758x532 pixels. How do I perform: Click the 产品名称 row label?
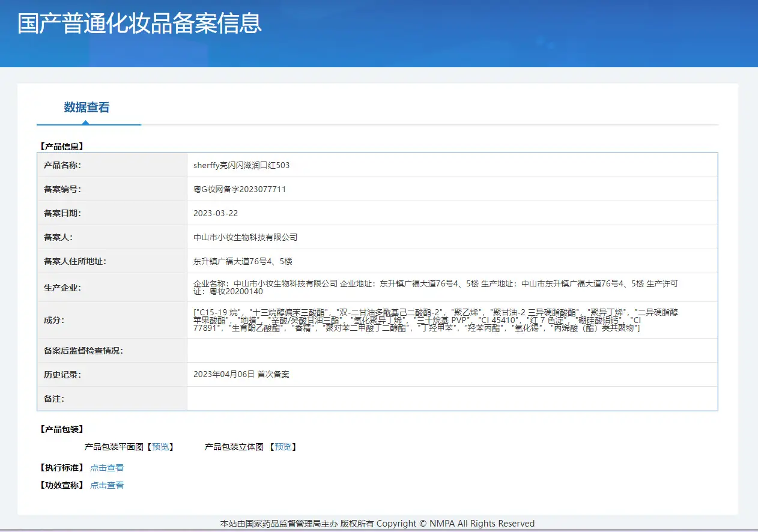click(62, 165)
